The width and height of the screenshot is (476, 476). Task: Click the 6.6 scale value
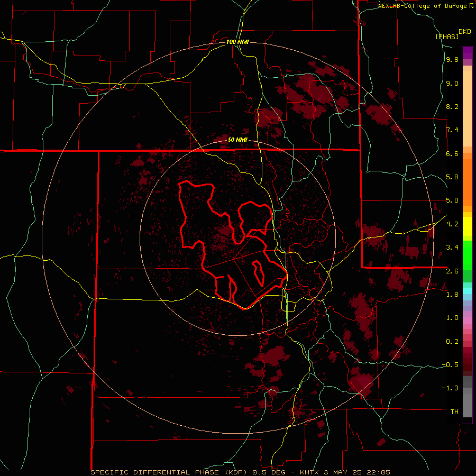click(x=452, y=153)
